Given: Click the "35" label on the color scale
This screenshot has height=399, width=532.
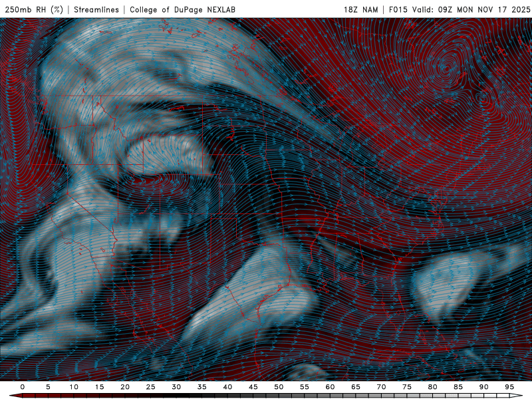Looking at the screenshot, I should pos(202,387).
